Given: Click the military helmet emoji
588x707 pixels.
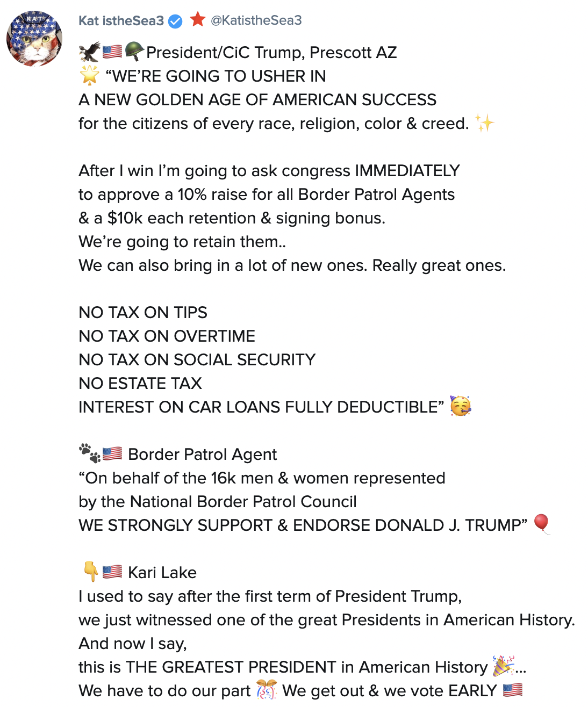Looking at the screenshot, I should (134, 52).
